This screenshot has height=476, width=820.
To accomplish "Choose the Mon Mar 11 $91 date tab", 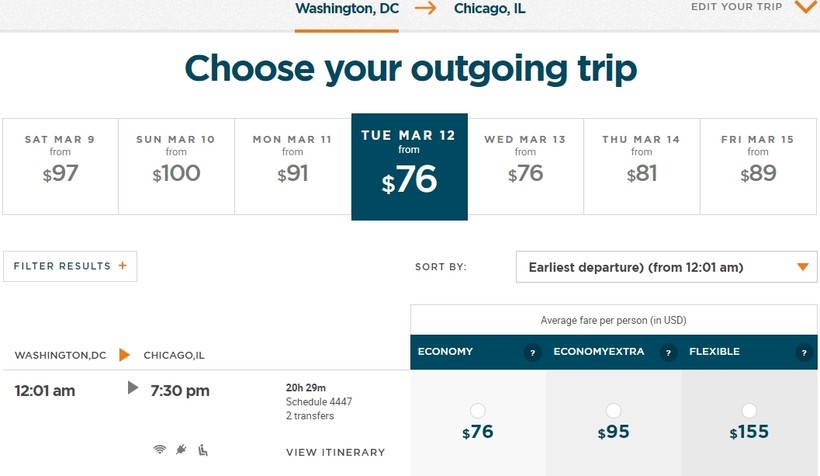I will pyautogui.click(x=292, y=166).
